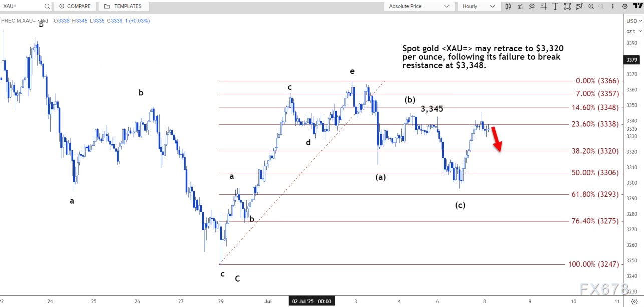Click the TEMPLATES button

pos(123,6)
